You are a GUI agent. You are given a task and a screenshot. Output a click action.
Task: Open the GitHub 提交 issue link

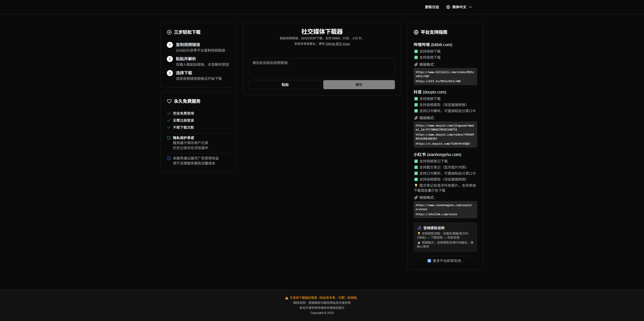click(x=337, y=44)
